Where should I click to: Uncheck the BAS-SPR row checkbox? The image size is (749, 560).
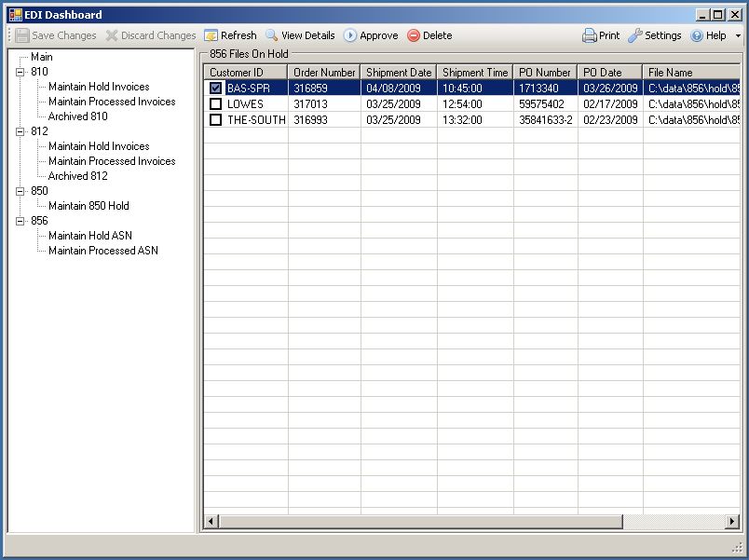coord(216,88)
